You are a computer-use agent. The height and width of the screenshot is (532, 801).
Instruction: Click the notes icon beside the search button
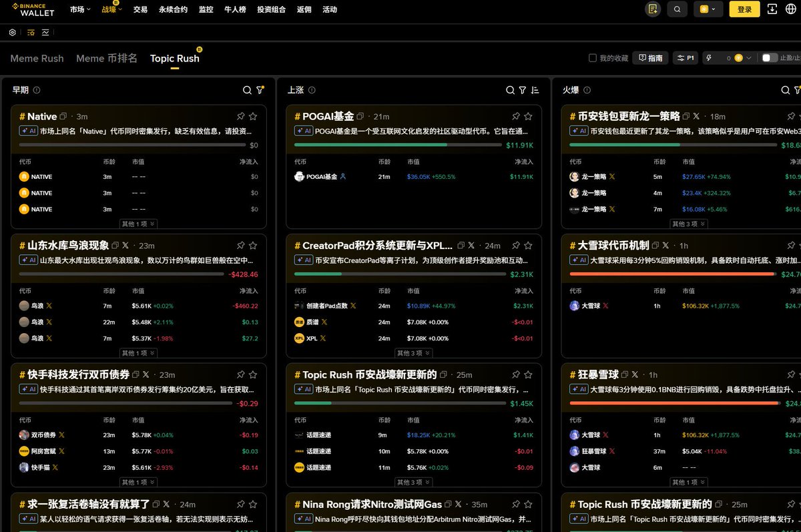[x=653, y=9]
